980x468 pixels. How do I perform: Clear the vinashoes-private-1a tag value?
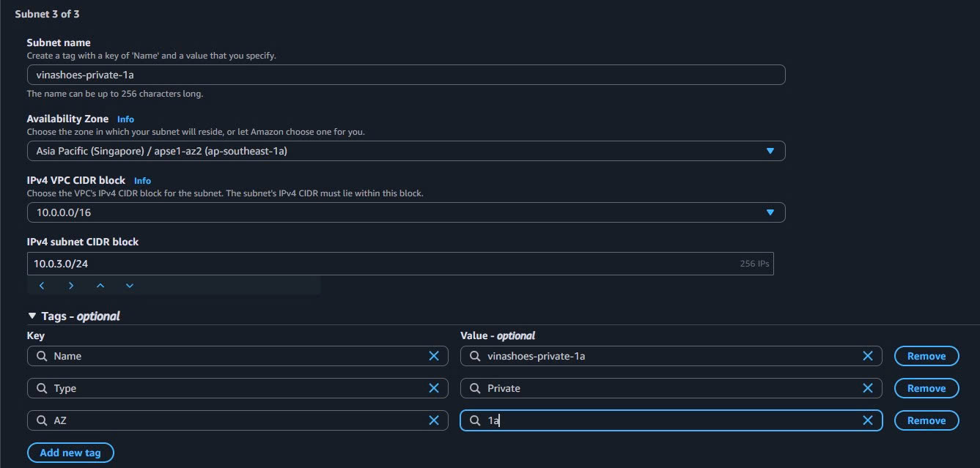(867, 356)
